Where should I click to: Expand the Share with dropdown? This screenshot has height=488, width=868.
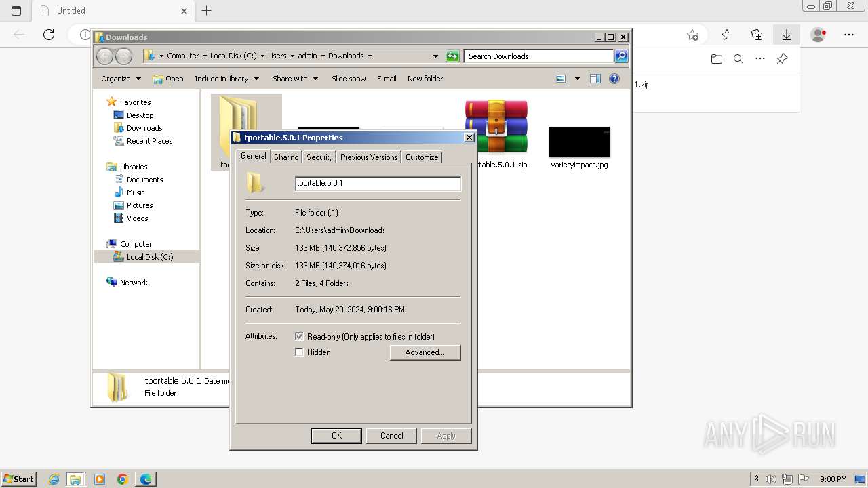point(295,79)
